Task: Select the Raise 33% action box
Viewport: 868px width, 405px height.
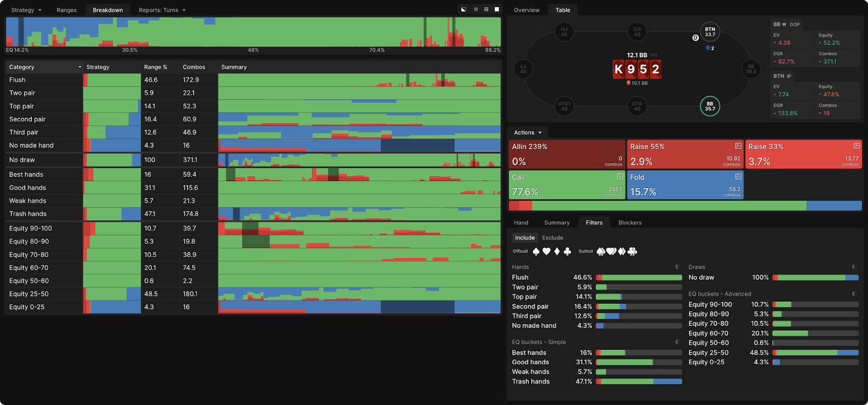Action: pyautogui.click(x=803, y=154)
